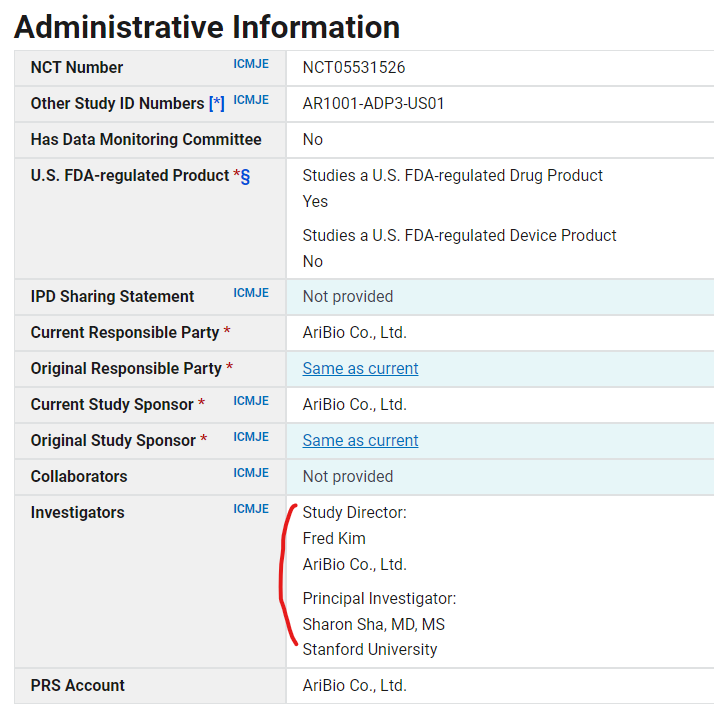Click the ICMJE badge next to Collaborators
This screenshot has height=716, width=714.
pyautogui.click(x=251, y=473)
